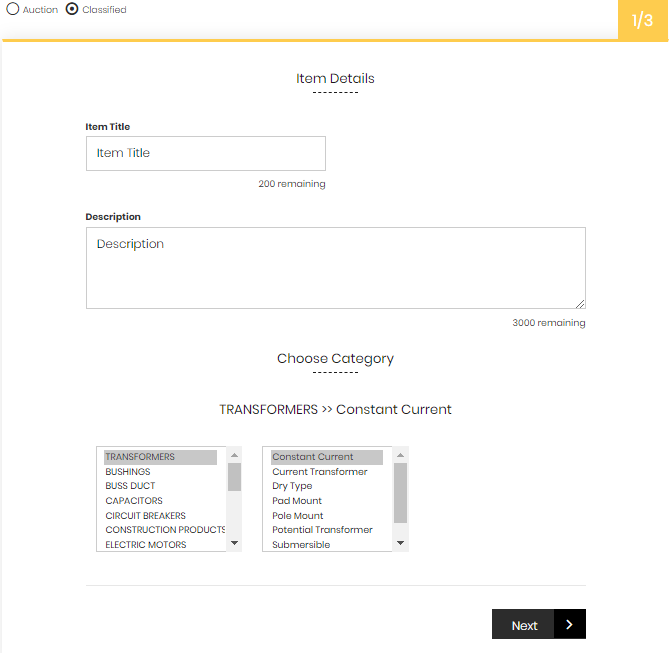Select Pad Mount subcategory
The width and height of the screenshot is (669, 653).
pos(327,501)
